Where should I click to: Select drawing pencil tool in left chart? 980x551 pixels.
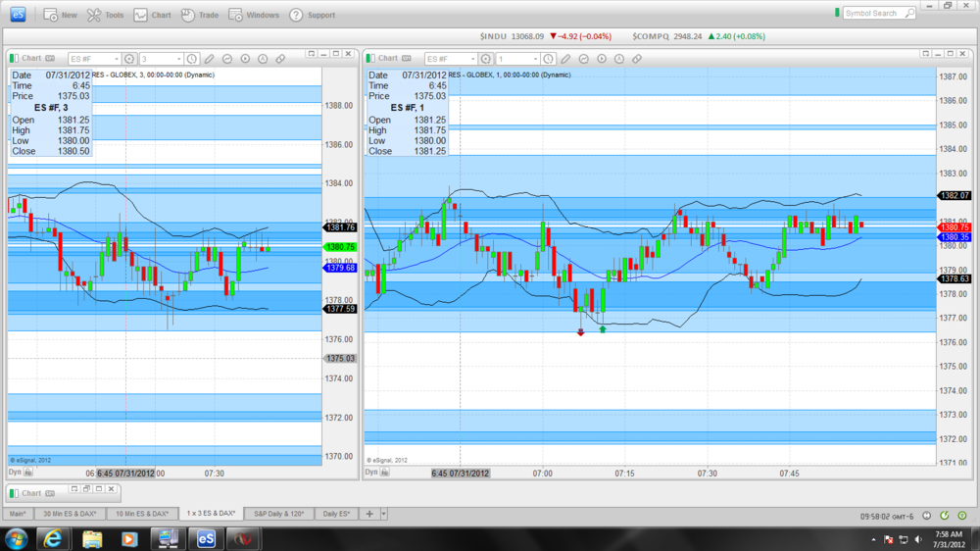(x=210, y=59)
